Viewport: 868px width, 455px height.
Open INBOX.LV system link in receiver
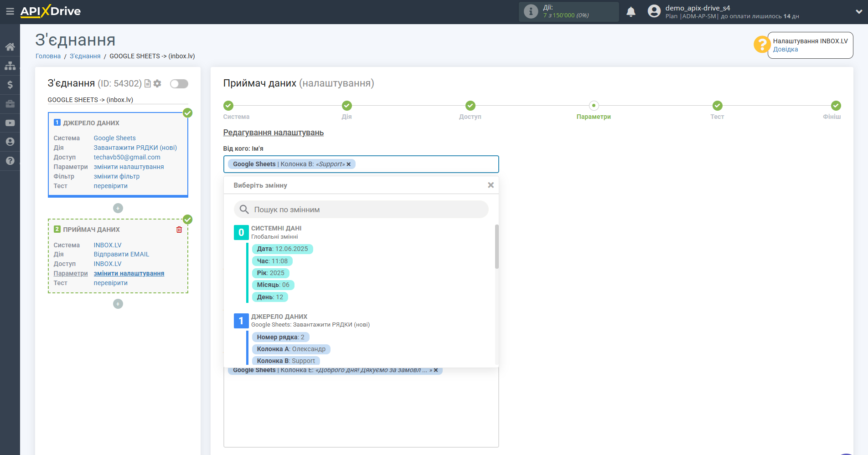coord(108,245)
